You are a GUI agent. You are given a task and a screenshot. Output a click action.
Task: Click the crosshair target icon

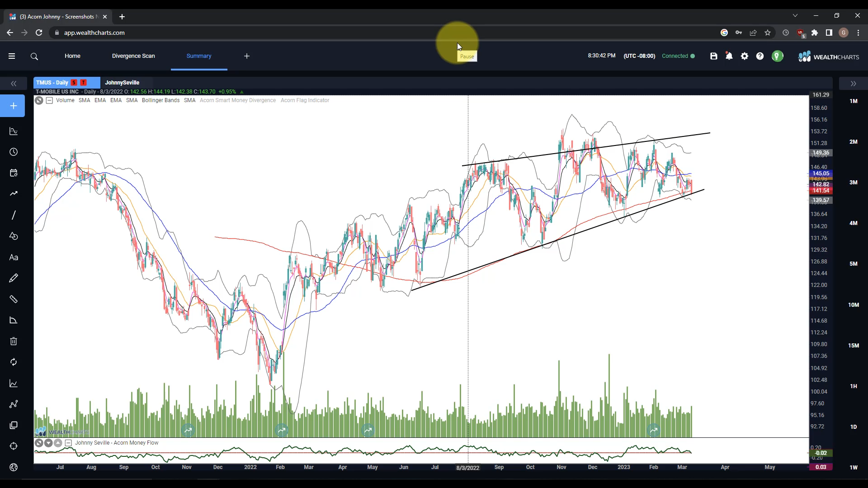click(14, 446)
